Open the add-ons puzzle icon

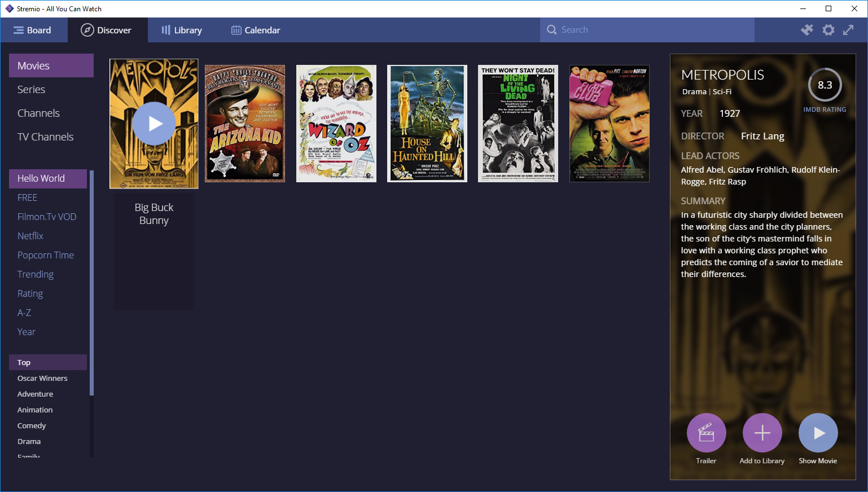[807, 30]
